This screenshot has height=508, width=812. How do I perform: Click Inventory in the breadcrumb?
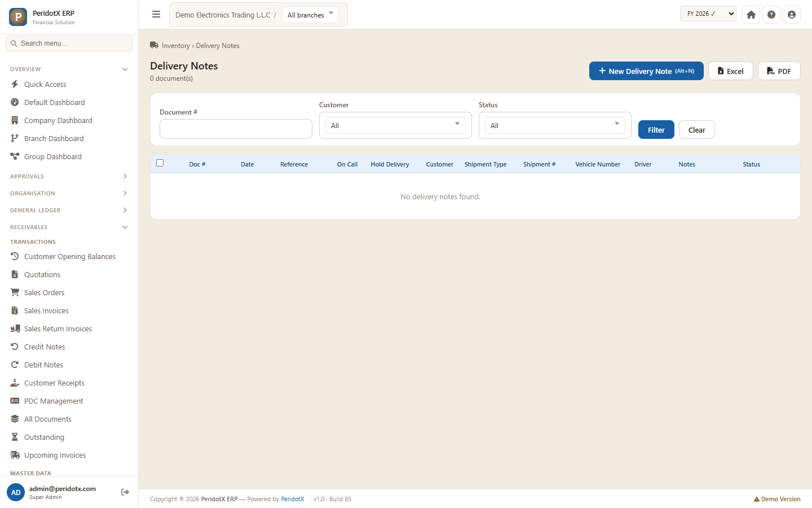[176, 46]
